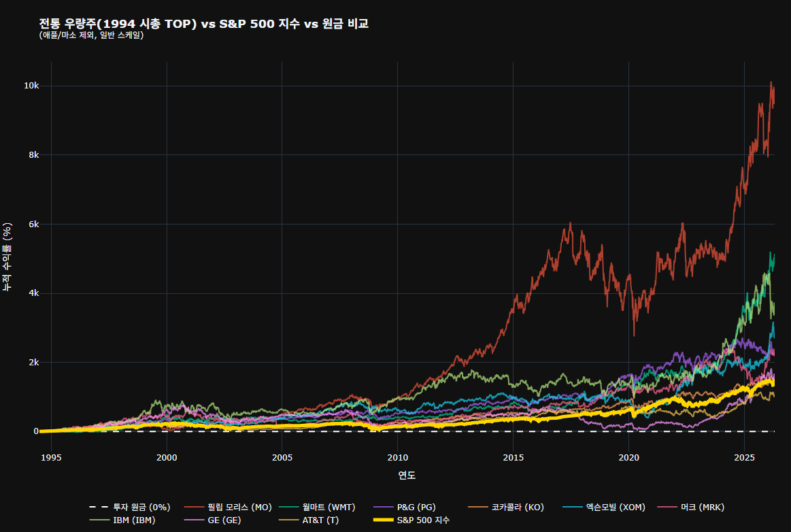
Task: Click the y-axis label 누적 수익률 (%)
Action: tap(7, 256)
